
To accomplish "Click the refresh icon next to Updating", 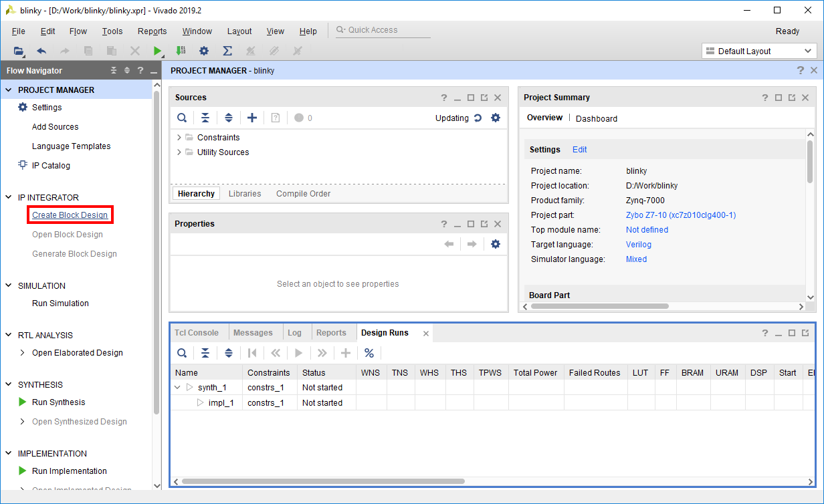I will coord(478,118).
